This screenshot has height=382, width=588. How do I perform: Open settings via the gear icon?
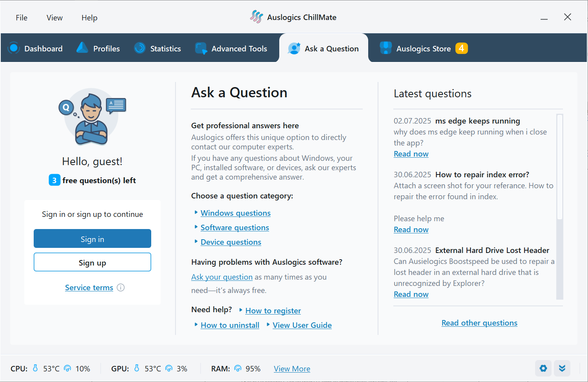[543, 368]
